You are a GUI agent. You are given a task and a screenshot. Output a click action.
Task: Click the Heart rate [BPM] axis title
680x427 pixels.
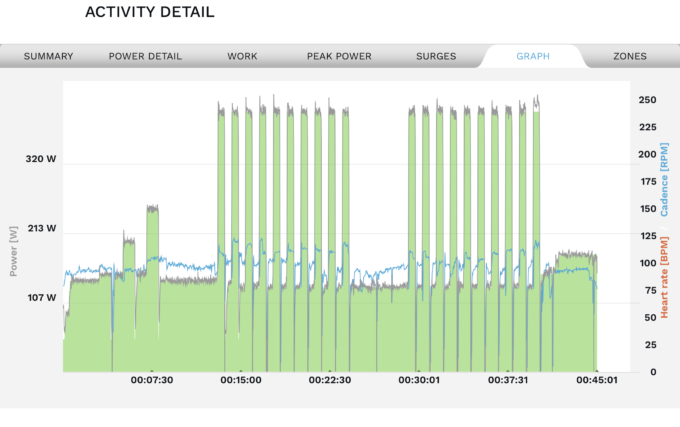coord(664,277)
